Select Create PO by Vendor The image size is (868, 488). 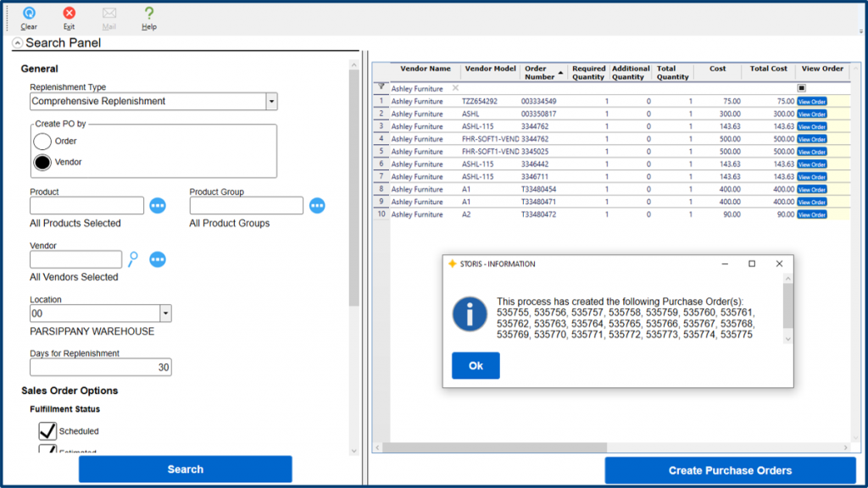tap(42, 162)
